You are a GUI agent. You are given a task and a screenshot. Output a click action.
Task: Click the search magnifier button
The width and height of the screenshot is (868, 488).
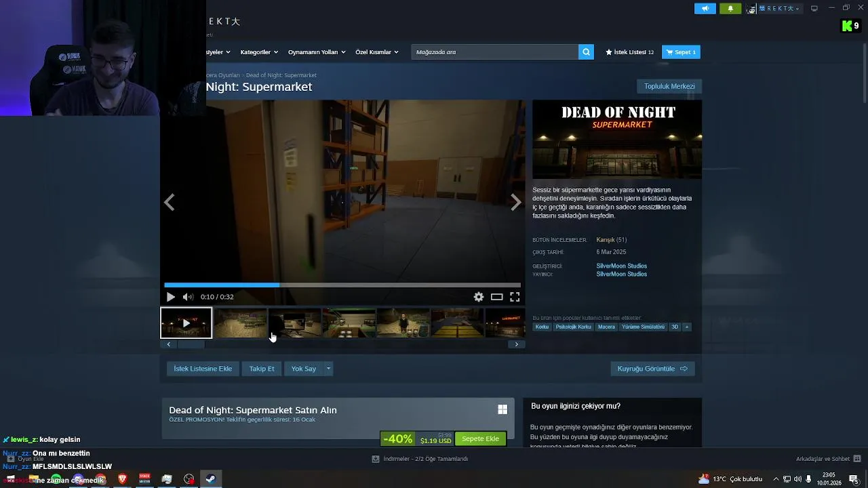pyautogui.click(x=586, y=52)
